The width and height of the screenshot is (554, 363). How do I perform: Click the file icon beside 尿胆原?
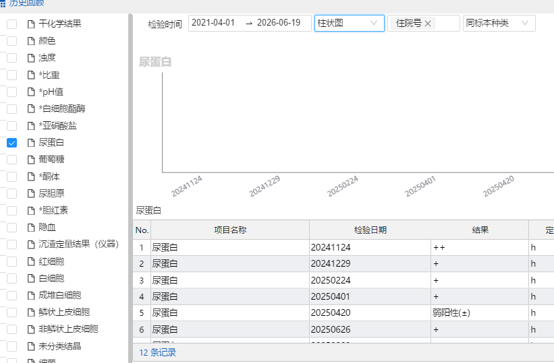[31, 194]
